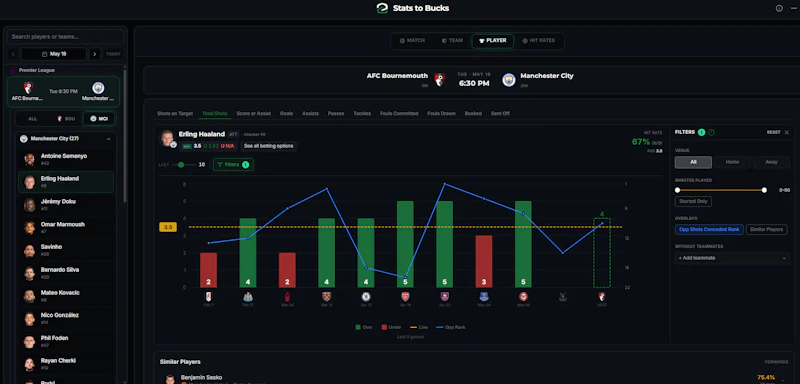The height and width of the screenshot is (384, 800).
Task: Open the Booked stat tab
Action: tap(473, 113)
